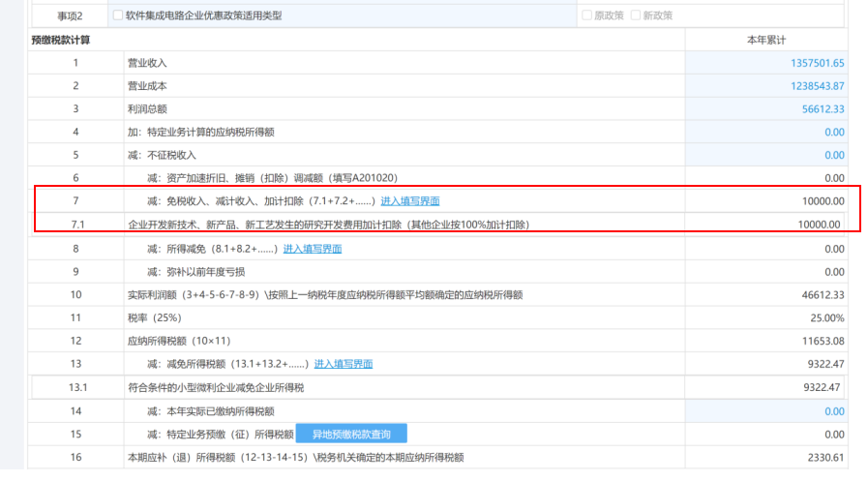Click the 营业成本 amount input field

pyautogui.click(x=766, y=86)
